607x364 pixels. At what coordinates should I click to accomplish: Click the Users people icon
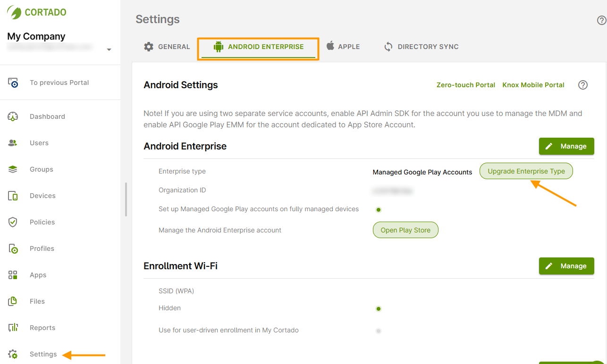(x=13, y=143)
